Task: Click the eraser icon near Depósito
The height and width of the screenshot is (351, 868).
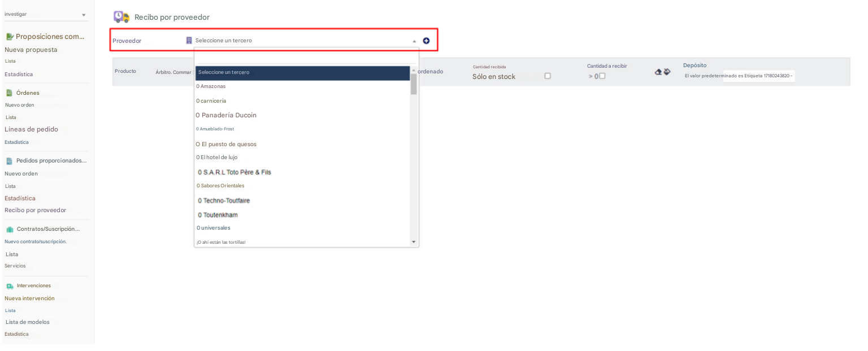Action: (658, 72)
